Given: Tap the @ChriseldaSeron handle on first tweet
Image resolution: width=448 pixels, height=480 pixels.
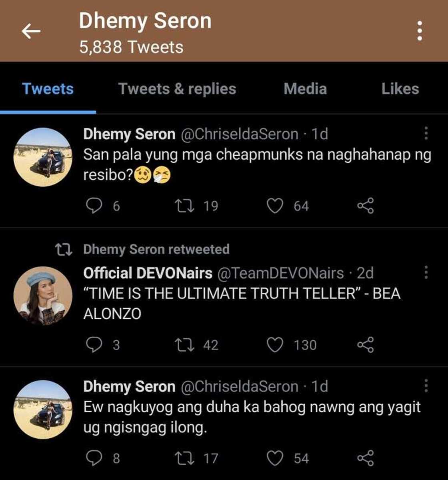Looking at the screenshot, I should [240, 134].
